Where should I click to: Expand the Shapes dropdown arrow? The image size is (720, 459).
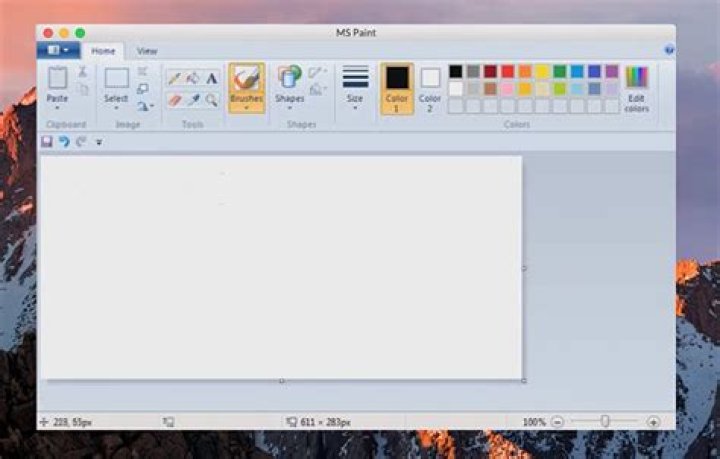click(x=290, y=108)
